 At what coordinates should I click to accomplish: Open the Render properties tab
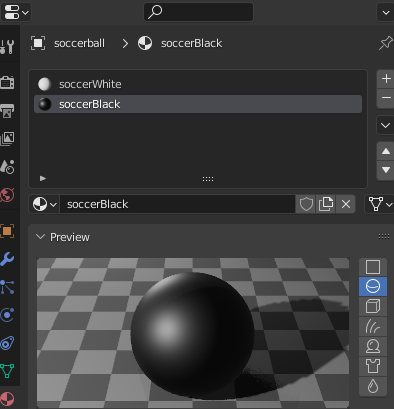tap(7, 82)
